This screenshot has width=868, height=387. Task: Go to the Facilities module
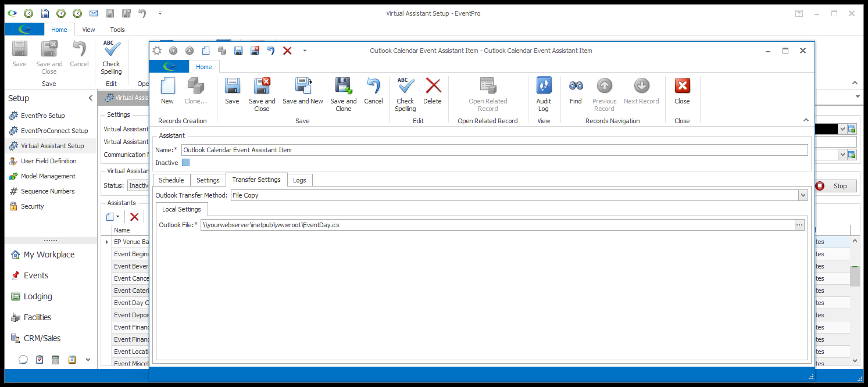[37, 317]
